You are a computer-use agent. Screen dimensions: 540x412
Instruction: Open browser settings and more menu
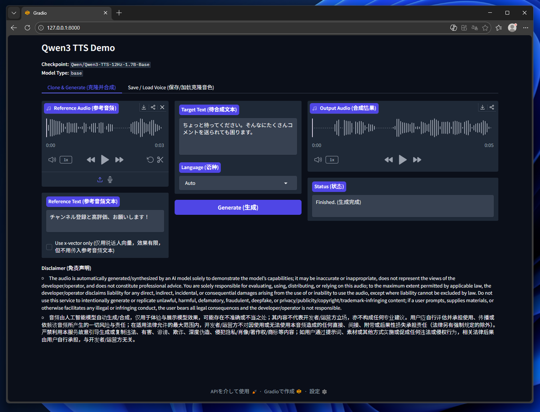(526, 28)
